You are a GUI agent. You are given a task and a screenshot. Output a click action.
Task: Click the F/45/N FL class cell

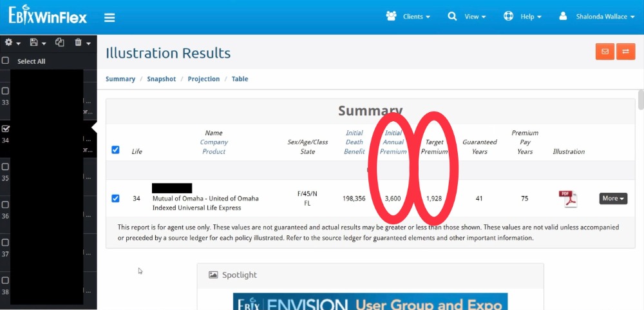(307, 199)
